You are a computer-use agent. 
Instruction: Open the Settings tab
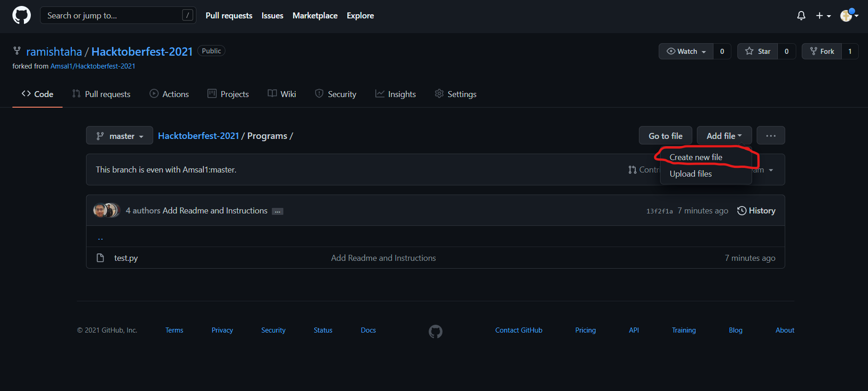pos(455,94)
